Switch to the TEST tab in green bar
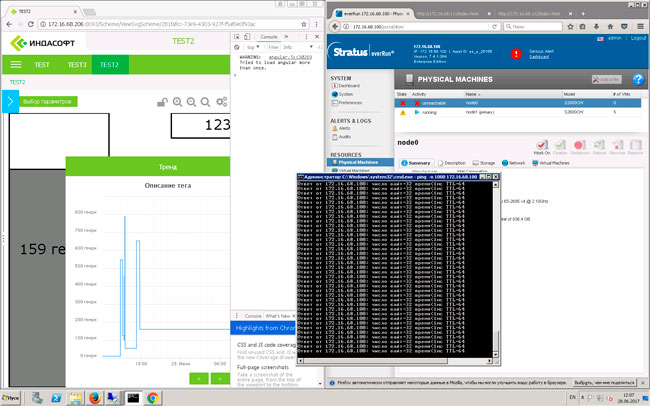 (42, 65)
